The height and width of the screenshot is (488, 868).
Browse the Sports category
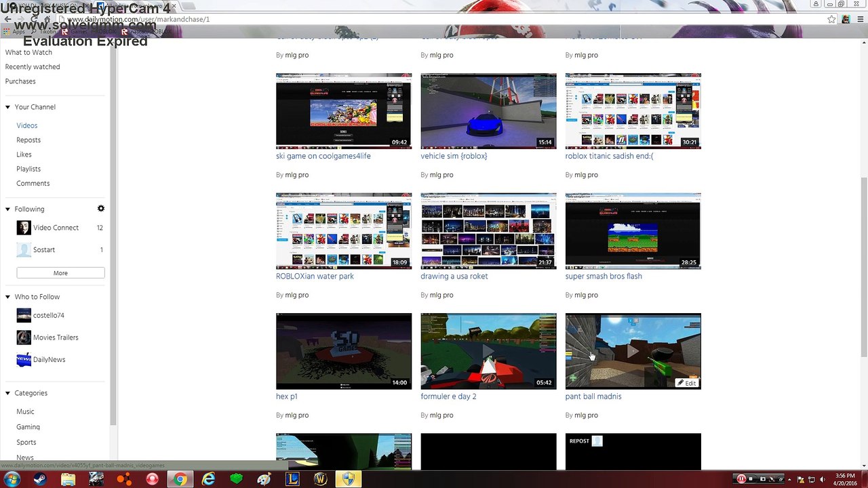coord(26,443)
